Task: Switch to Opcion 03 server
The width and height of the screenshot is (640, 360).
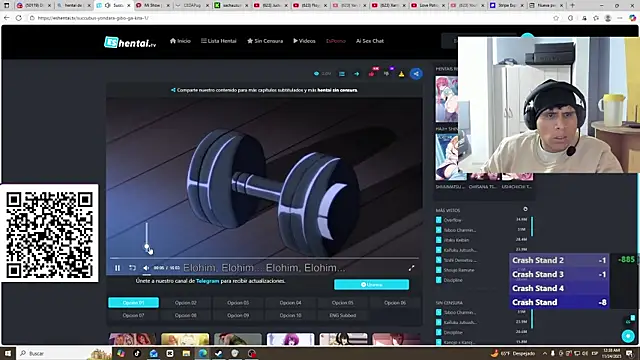Action: (x=238, y=303)
